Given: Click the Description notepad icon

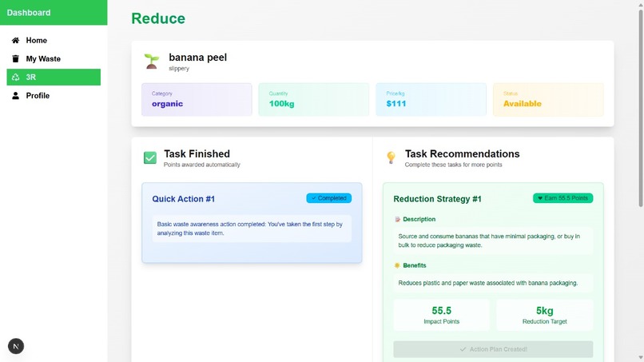Looking at the screenshot, I should coord(397,220).
